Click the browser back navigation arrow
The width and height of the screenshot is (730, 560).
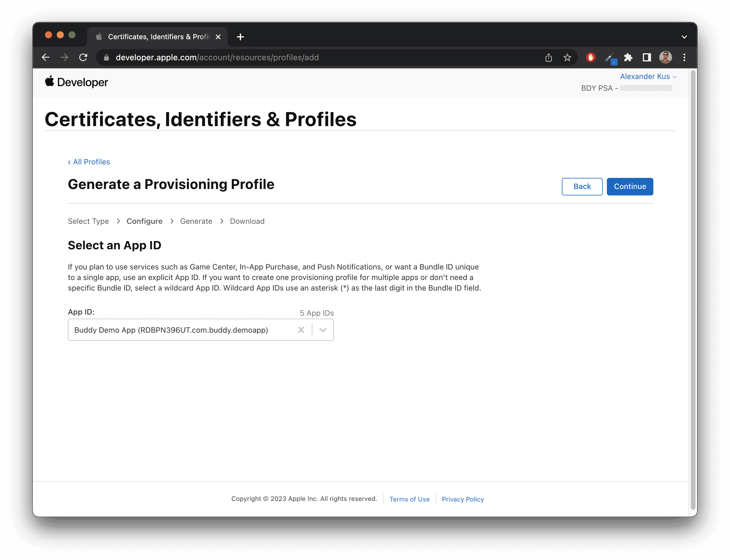coord(46,57)
